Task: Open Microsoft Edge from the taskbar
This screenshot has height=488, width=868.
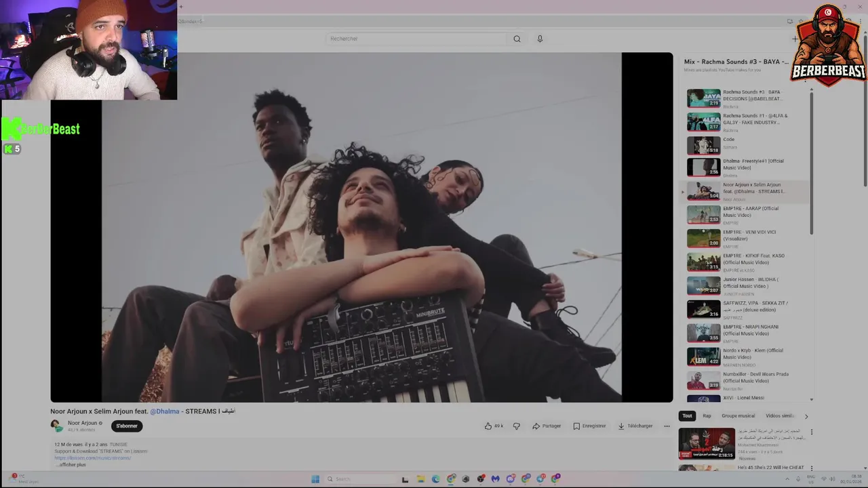Action: tap(435, 479)
